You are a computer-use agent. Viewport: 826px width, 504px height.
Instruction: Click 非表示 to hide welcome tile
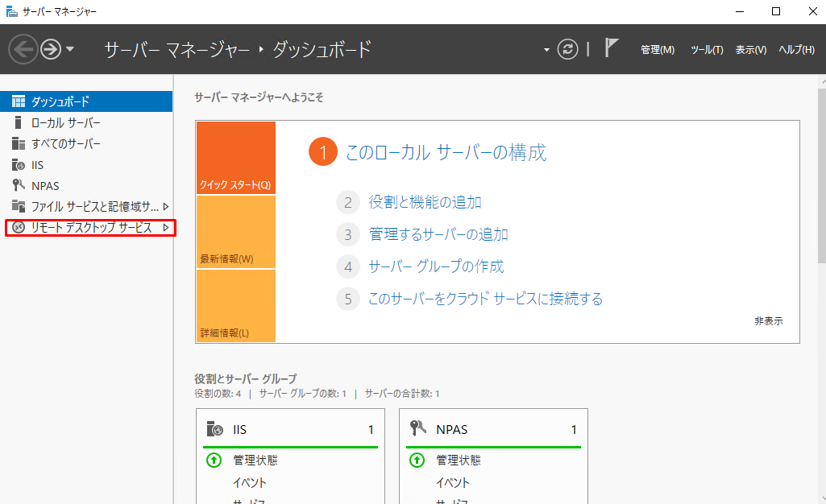pyautogui.click(x=768, y=320)
